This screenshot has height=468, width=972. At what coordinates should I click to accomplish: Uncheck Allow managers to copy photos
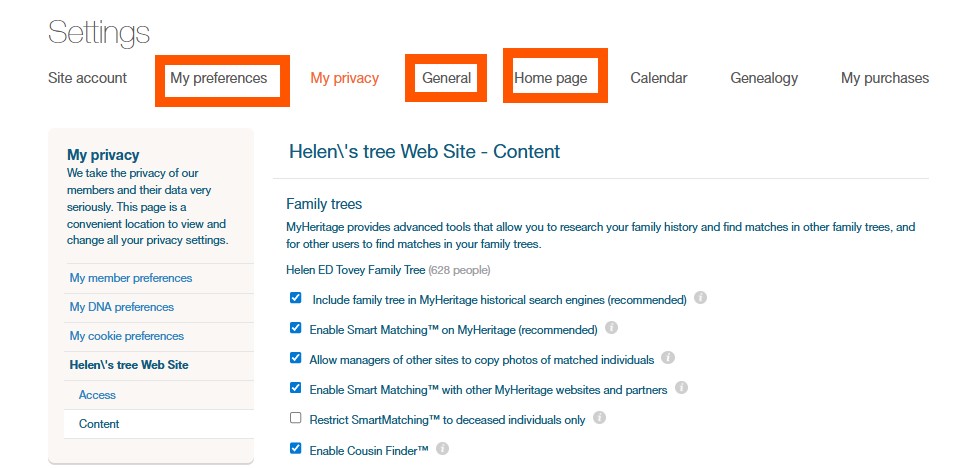click(295, 358)
